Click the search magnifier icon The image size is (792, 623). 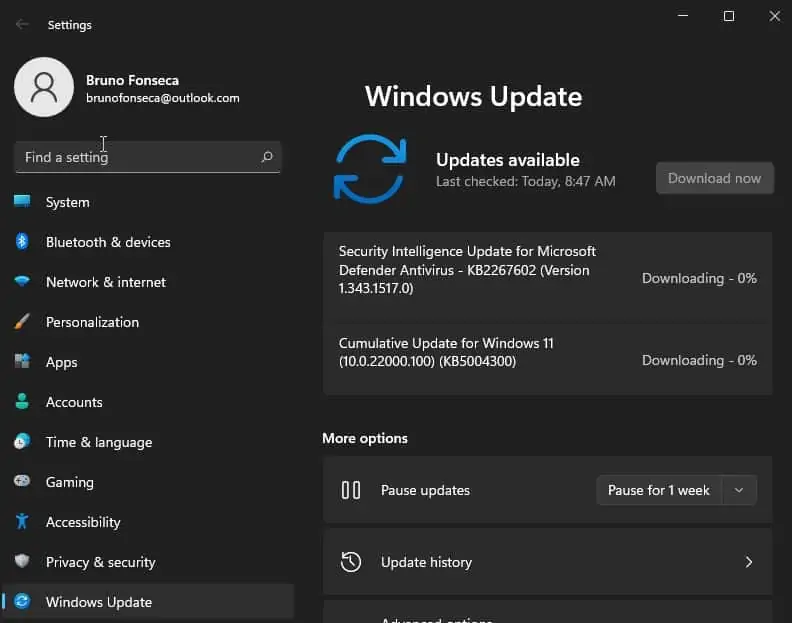pyautogui.click(x=267, y=157)
